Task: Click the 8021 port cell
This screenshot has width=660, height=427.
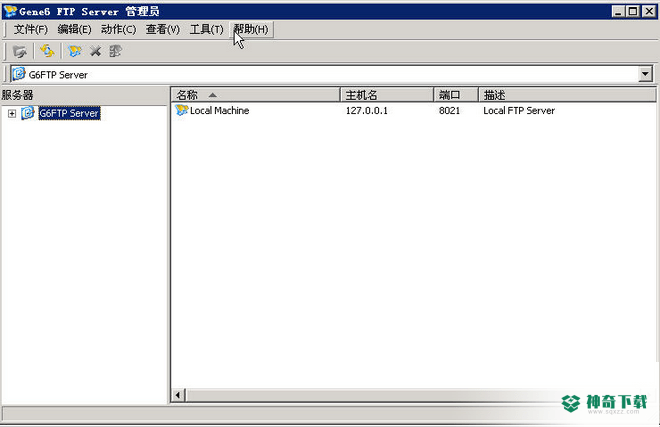Action: coord(449,111)
